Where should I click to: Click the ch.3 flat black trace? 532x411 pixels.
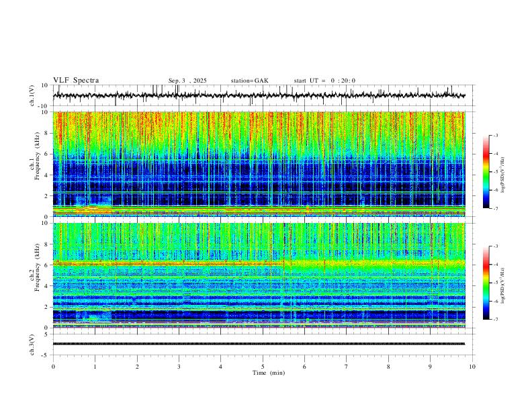(x=259, y=344)
